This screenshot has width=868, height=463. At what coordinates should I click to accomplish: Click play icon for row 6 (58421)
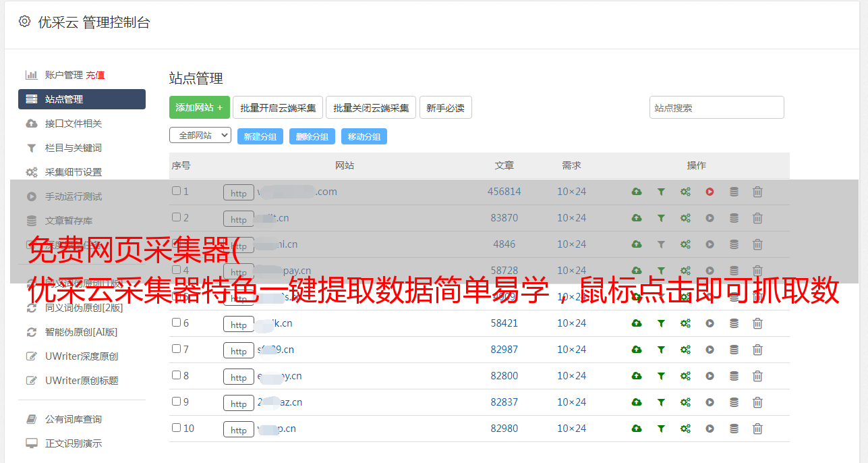[x=710, y=323]
